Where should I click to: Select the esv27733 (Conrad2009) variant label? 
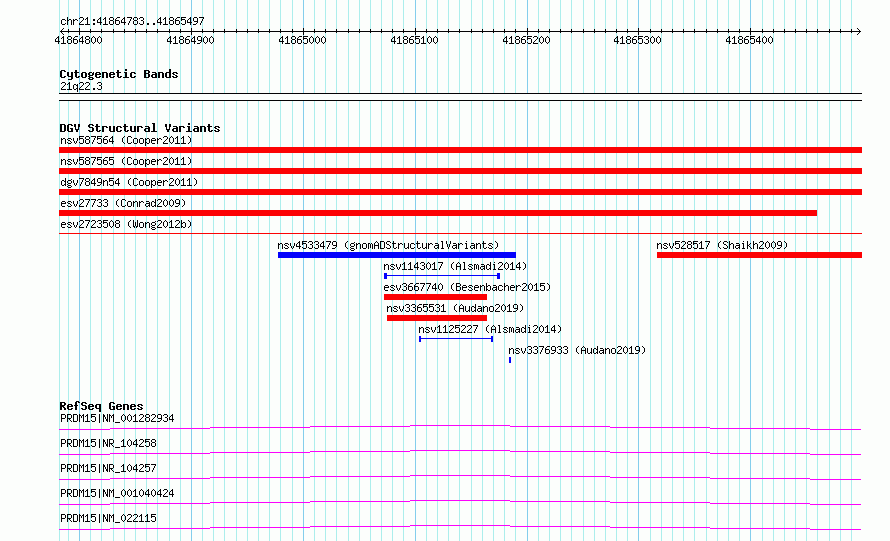(123, 203)
